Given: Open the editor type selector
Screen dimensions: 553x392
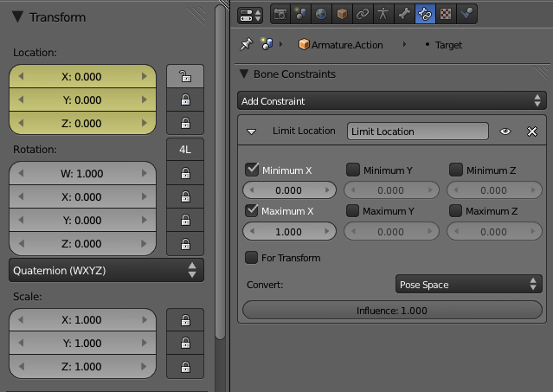Looking at the screenshot, I should [250, 16].
